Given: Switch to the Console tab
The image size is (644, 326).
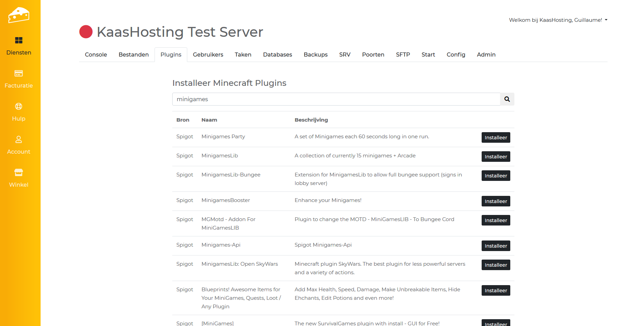Looking at the screenshot, I should pos(96,55).
